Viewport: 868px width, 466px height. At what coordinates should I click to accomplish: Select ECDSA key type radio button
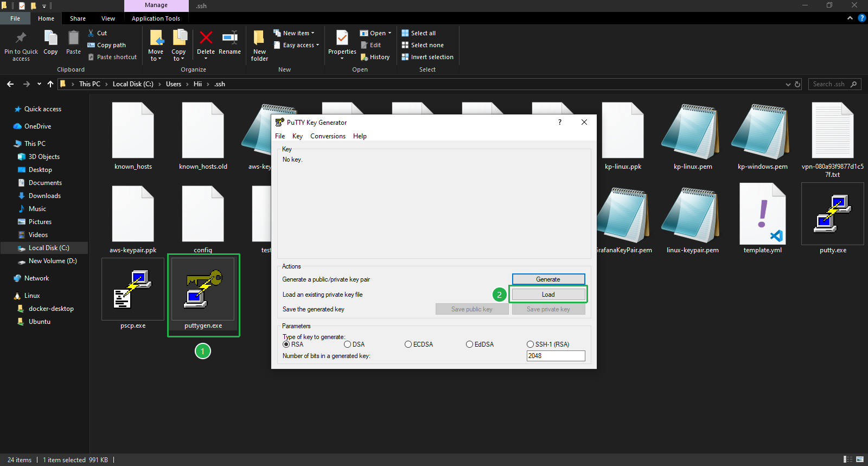[x=408, y=344]
